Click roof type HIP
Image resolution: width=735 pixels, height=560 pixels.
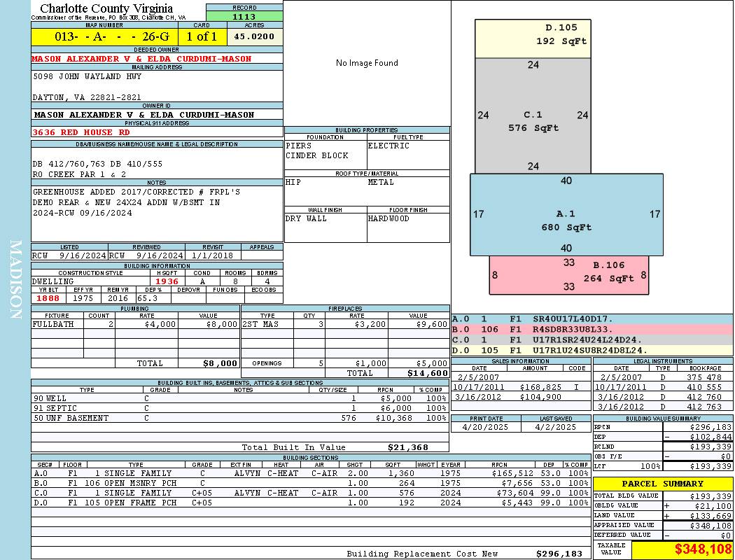[293, 182]
